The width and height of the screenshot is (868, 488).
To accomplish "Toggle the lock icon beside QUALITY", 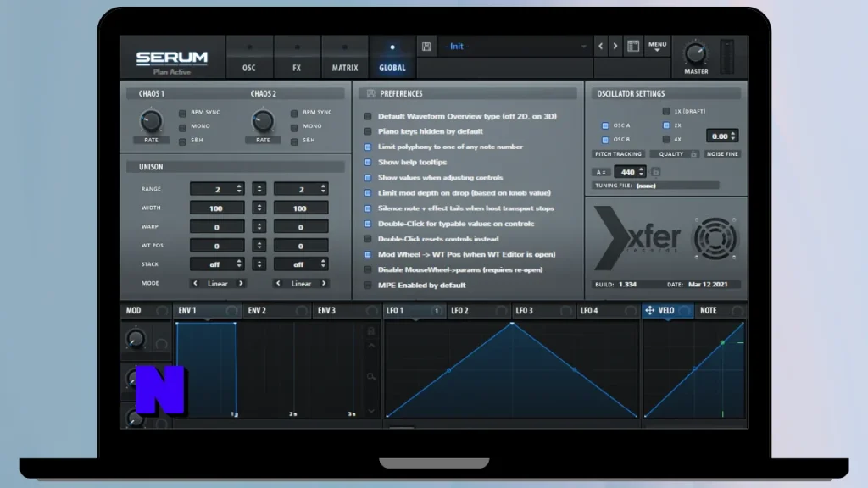I will [x=693, y=154].
